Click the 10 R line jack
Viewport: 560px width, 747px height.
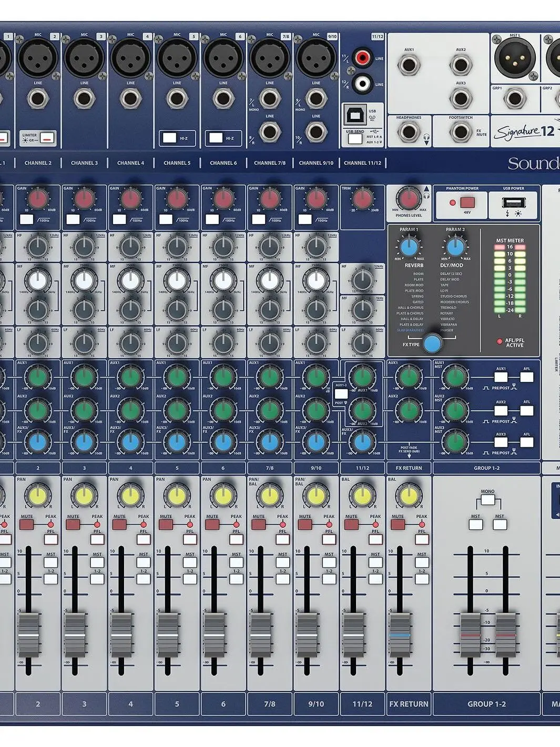click(x=315, y=132)
